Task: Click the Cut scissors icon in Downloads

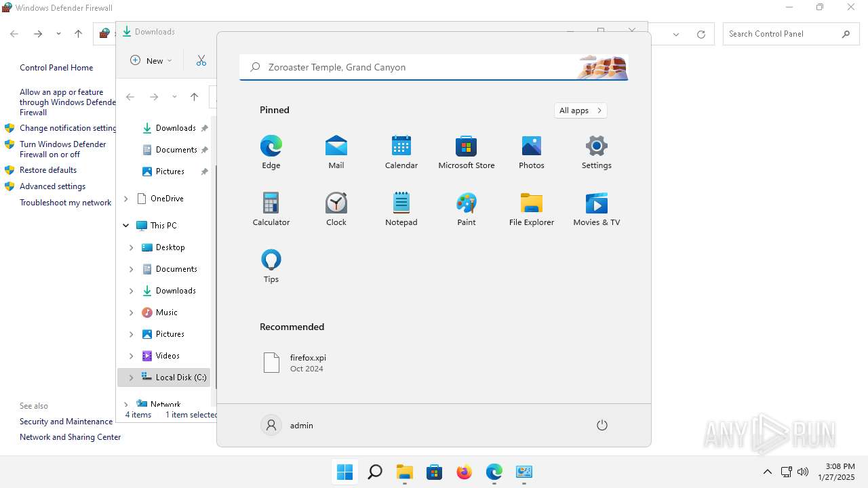Action: click(201, 60)
